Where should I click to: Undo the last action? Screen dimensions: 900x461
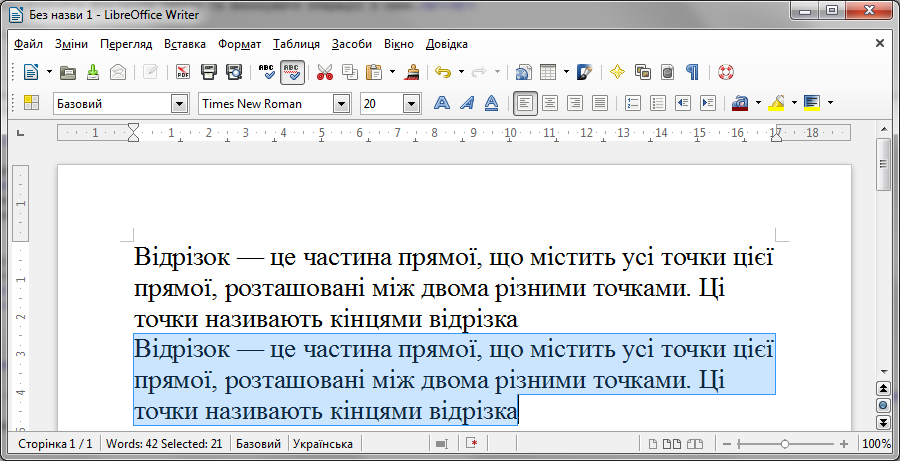click(443, 72)
